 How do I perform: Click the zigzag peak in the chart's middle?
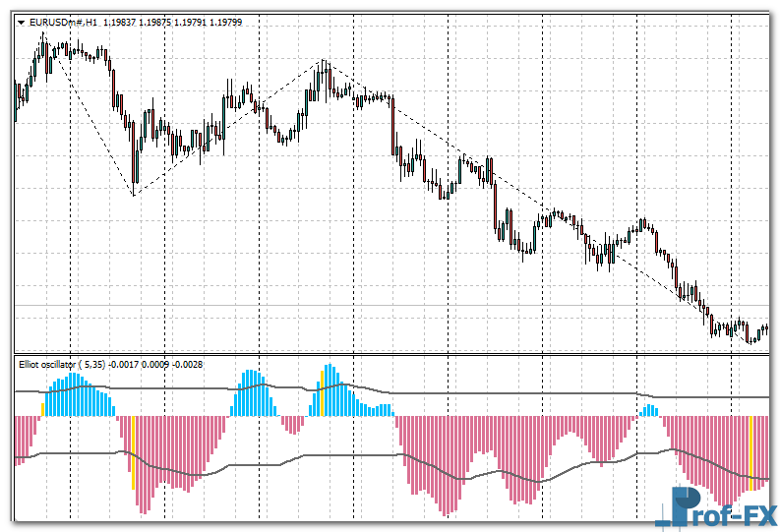323,62
